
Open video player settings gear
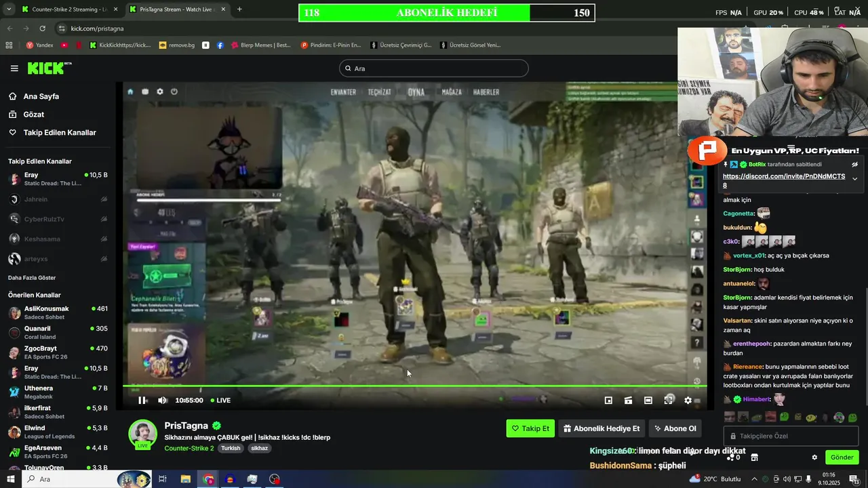point(688,401)
